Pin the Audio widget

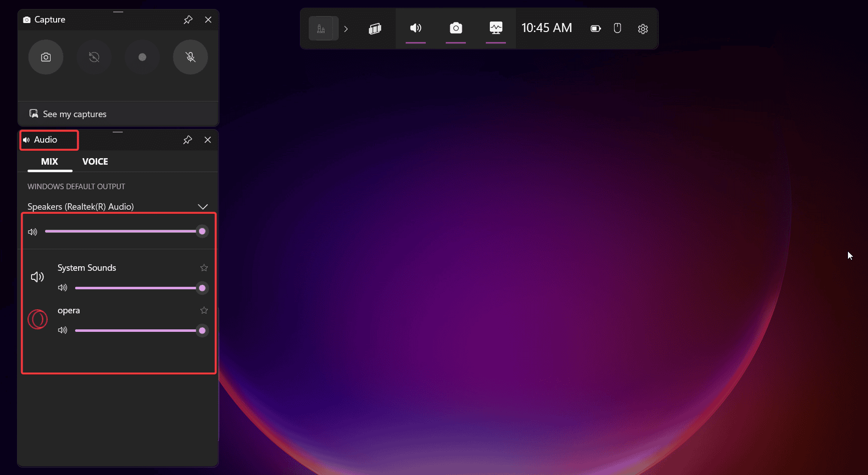[x=187, y=140]
